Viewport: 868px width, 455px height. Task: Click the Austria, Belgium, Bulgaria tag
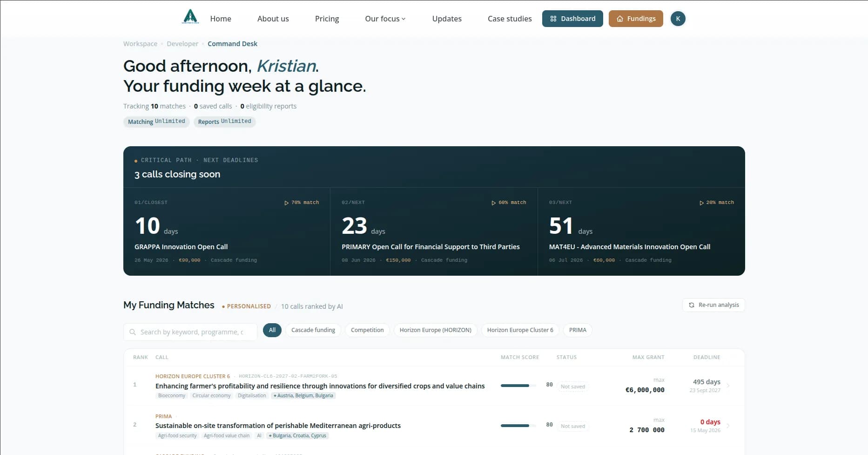coord(303,396)
